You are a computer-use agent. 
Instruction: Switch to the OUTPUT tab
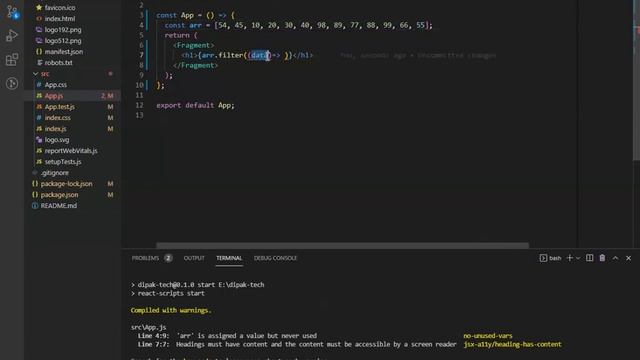pyautogui.click(x=194, y=258)
